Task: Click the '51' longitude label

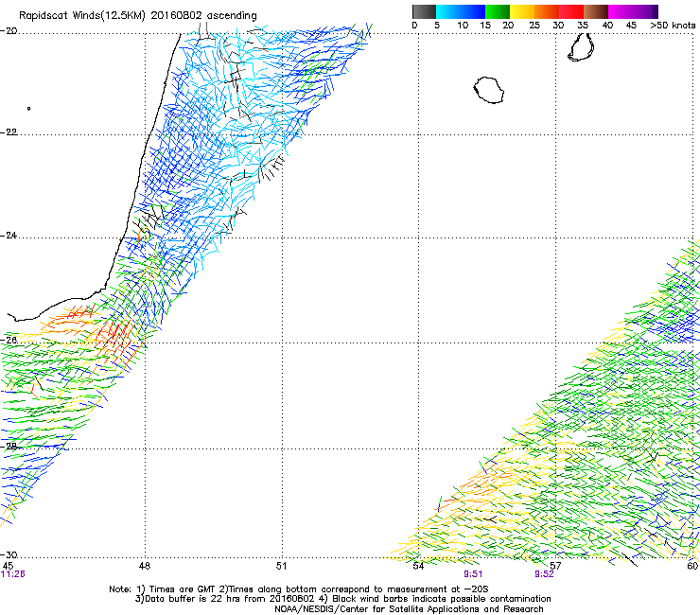Action: point(281,566)
